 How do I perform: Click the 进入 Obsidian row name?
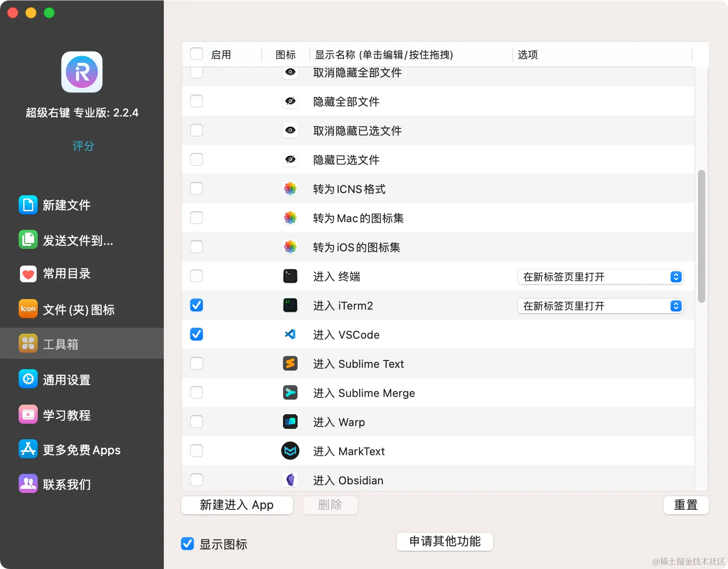tap(348, 480)
